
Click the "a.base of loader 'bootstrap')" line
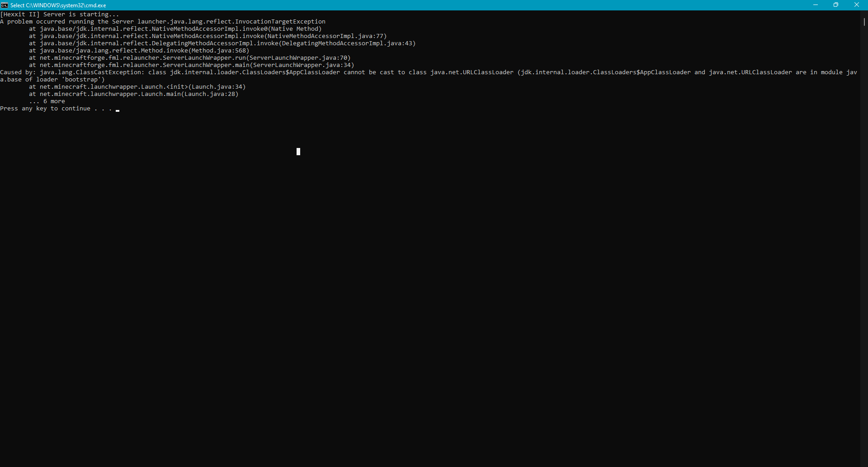(52, 80)
